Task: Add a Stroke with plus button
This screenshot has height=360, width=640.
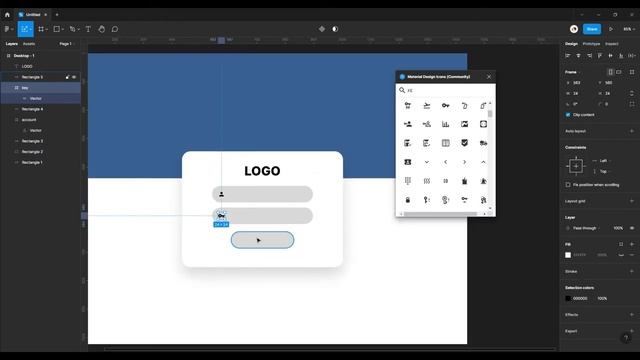Action: [x=632, y=271]
